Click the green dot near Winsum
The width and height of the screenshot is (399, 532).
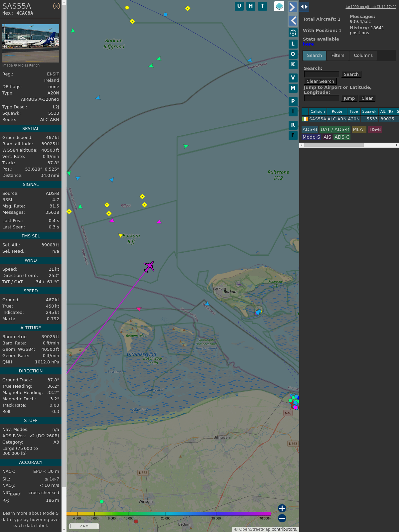point(102,502)
